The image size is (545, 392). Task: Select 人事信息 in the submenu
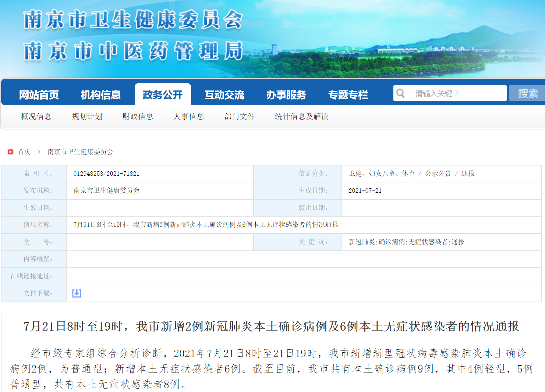[189, 117]
